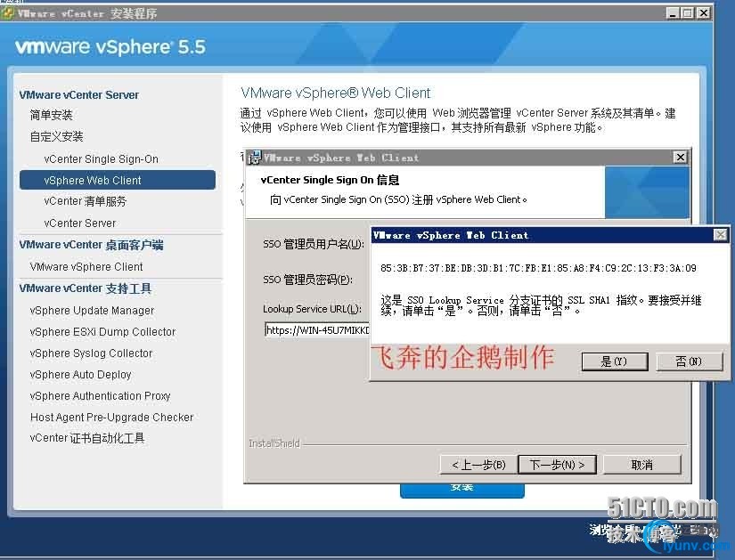
Task: Select 简单安装 in the sidebar
Action: click(x=51, y=115)
